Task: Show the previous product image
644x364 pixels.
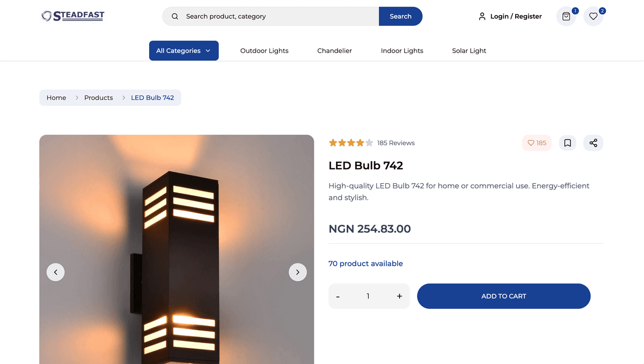Action: pos(56,272)
